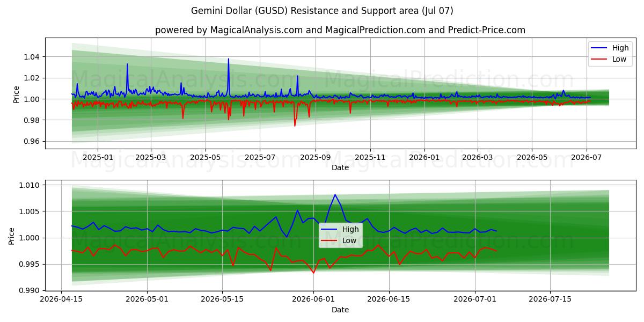Image resolution: width=644 pixels, height=322 pixels.
Task: Click the 0.990 price tick on bottom chart
Action: click(x=31, y=290)
